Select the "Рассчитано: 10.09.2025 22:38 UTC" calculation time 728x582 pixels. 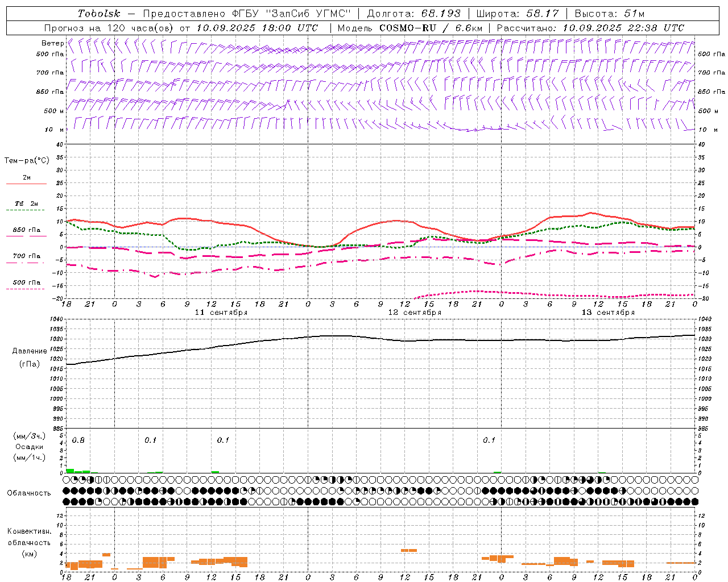590,28
